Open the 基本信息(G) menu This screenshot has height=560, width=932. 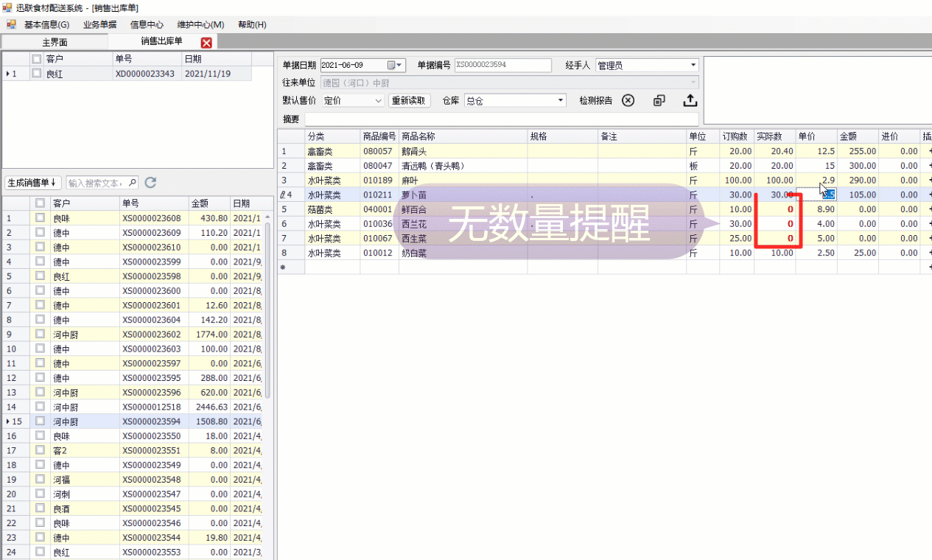pos(46,24)
